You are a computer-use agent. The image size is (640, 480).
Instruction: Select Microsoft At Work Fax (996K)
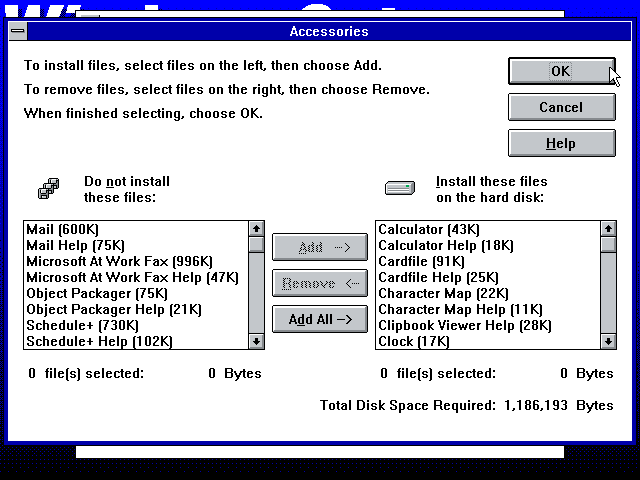(136, 261)
